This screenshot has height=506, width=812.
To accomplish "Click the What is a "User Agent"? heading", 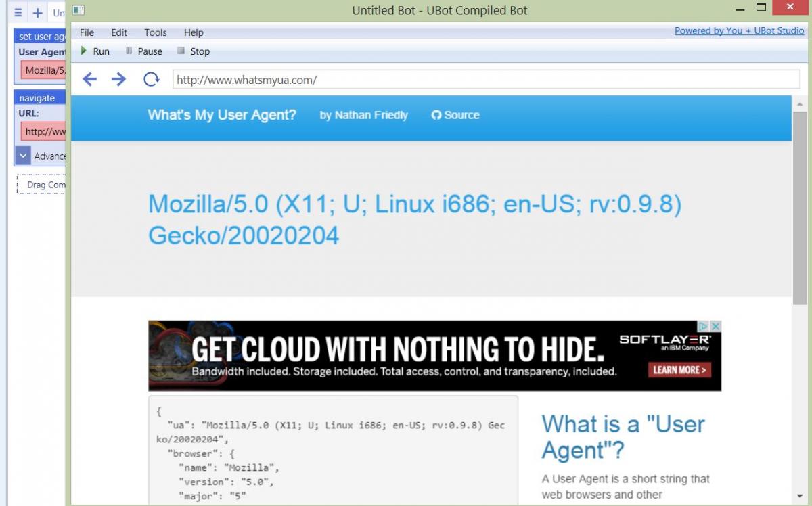I will [623, 437].
